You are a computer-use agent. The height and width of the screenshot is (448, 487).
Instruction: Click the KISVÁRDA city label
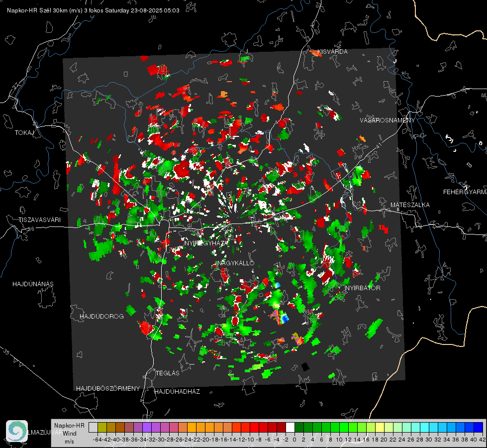(333, 52)
